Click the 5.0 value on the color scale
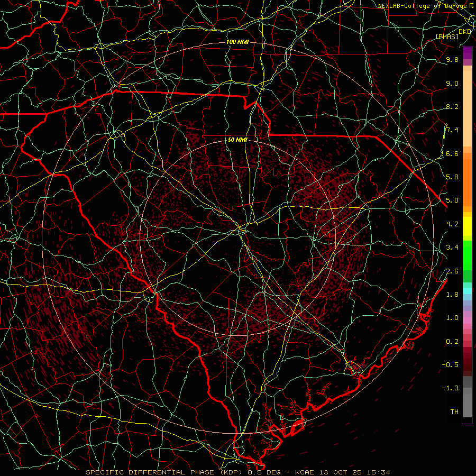476x476 pixels. point(452,200)
